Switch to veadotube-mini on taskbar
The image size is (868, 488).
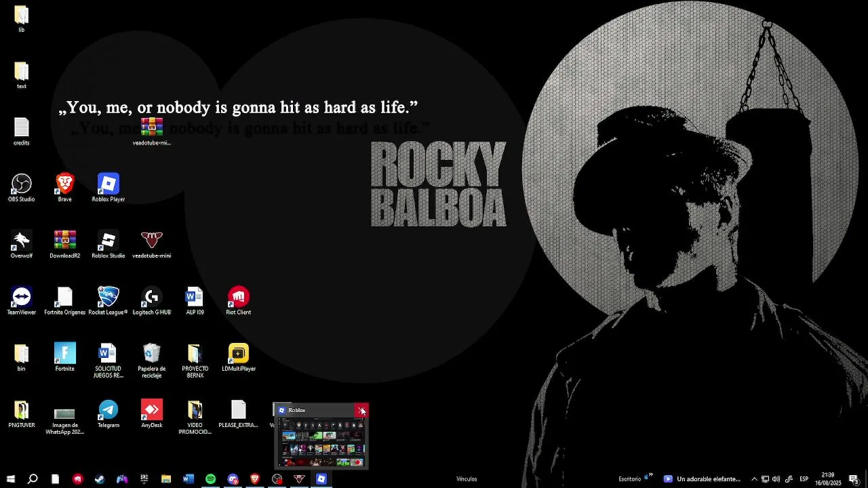click(x=299, y=479)
